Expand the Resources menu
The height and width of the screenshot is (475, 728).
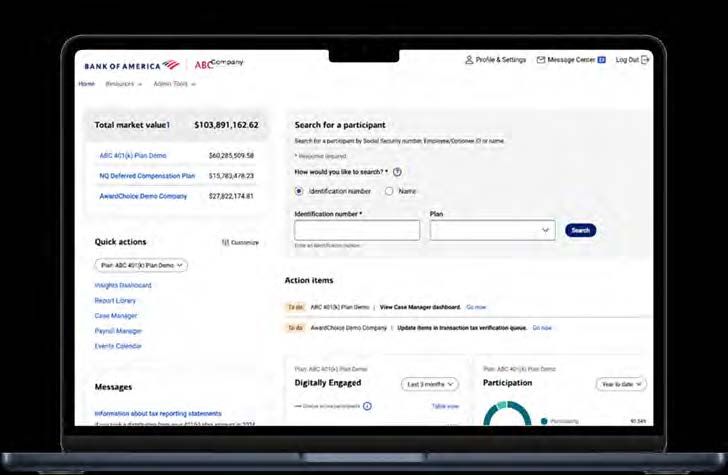point(124,84)
